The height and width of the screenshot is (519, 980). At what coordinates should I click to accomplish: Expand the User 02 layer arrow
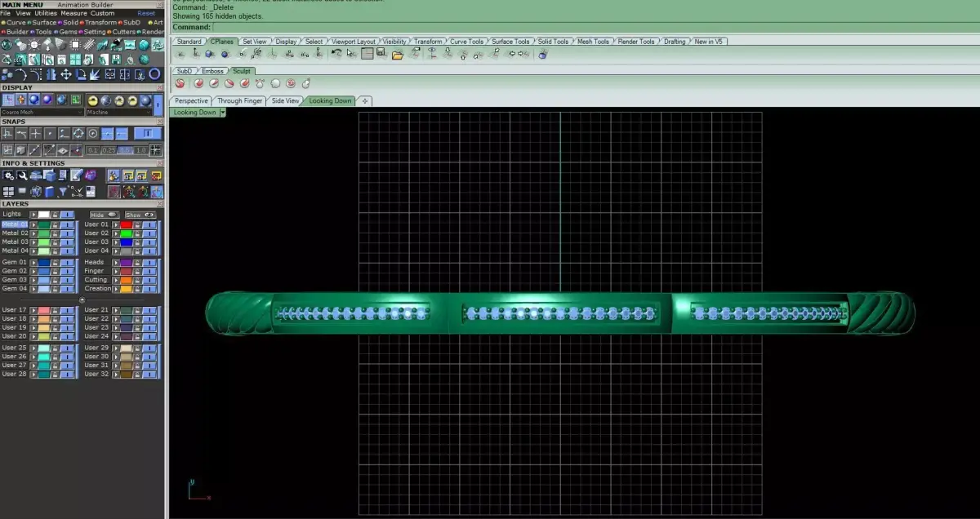116,233
